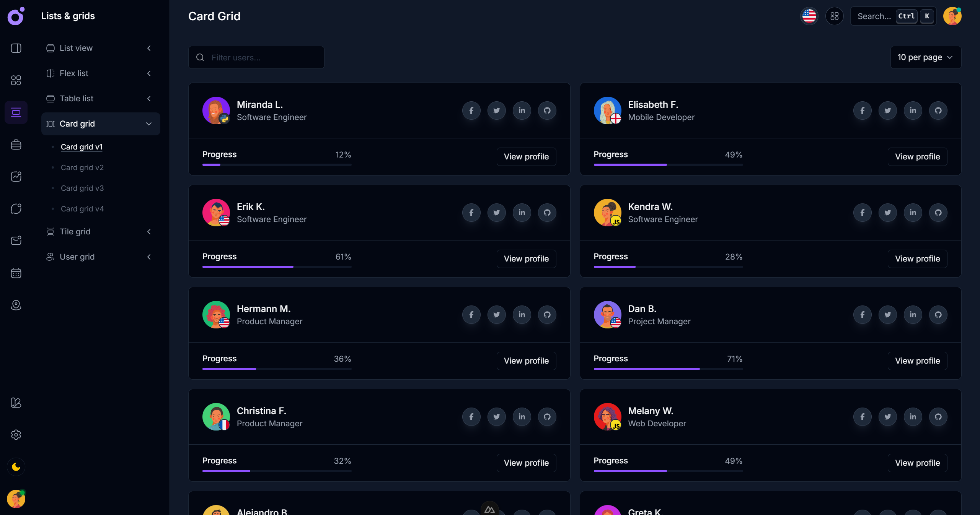
Task: Select Card grid v2 menu item
Action: pos(82,167)
